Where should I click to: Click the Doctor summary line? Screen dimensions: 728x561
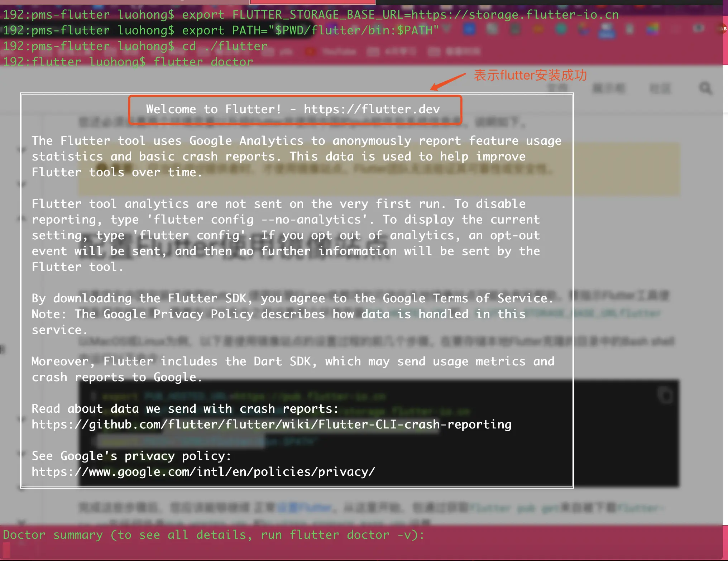click(214, 535)
